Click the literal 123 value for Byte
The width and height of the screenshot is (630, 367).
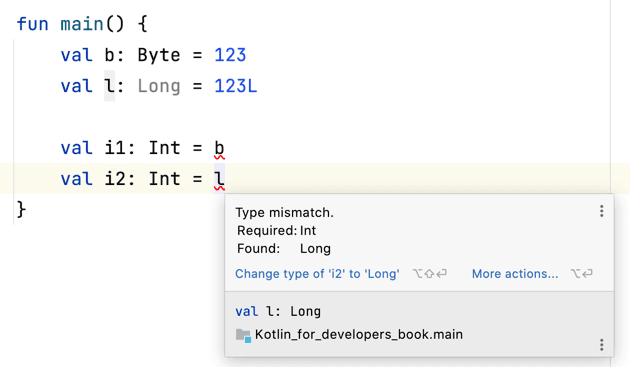tap(230, 55)
